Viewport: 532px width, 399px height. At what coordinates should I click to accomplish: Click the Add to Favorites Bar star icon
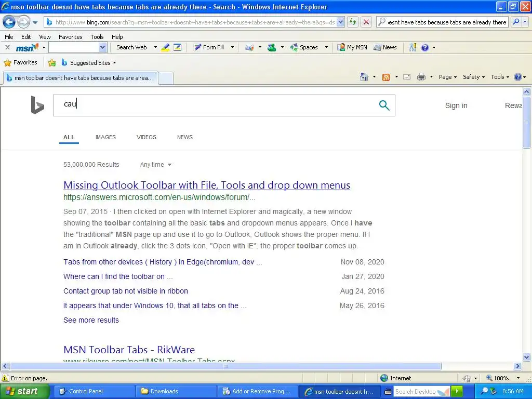52,63
